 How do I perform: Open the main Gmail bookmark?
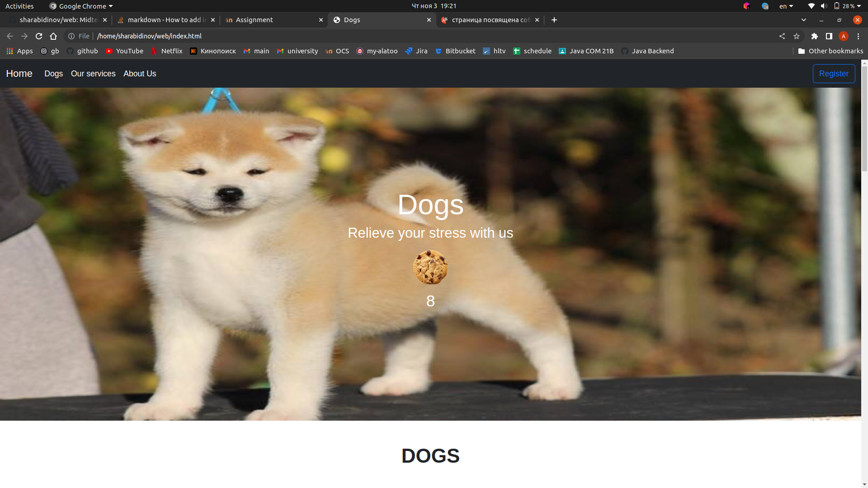coord(256,51)
